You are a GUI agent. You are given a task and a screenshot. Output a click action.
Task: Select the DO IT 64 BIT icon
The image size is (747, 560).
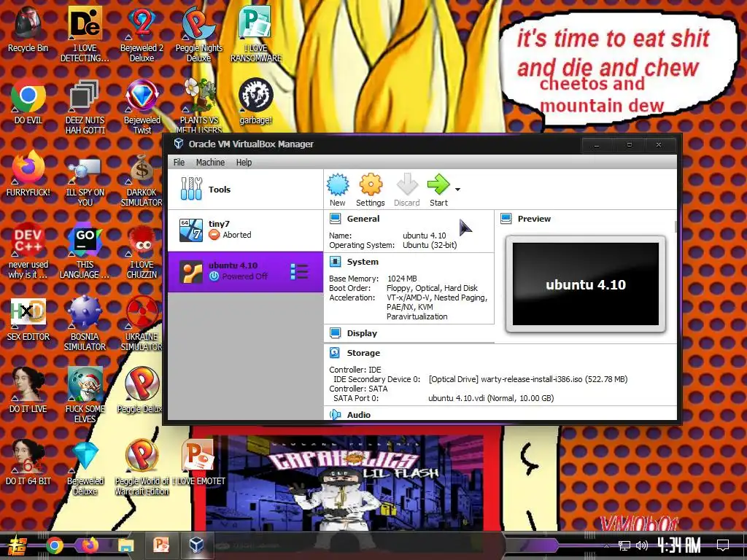point(28,463)
